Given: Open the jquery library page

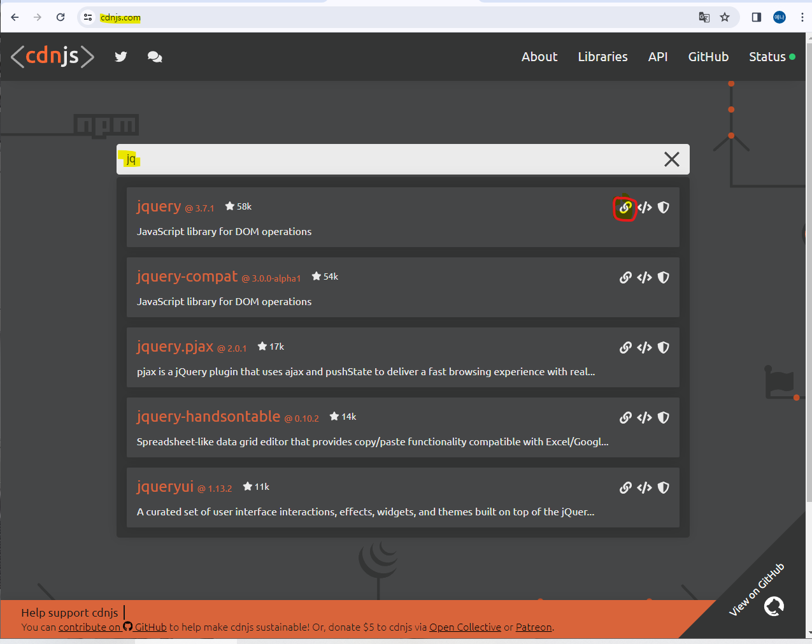Looking at the screenshot, I should pos(159,206).
